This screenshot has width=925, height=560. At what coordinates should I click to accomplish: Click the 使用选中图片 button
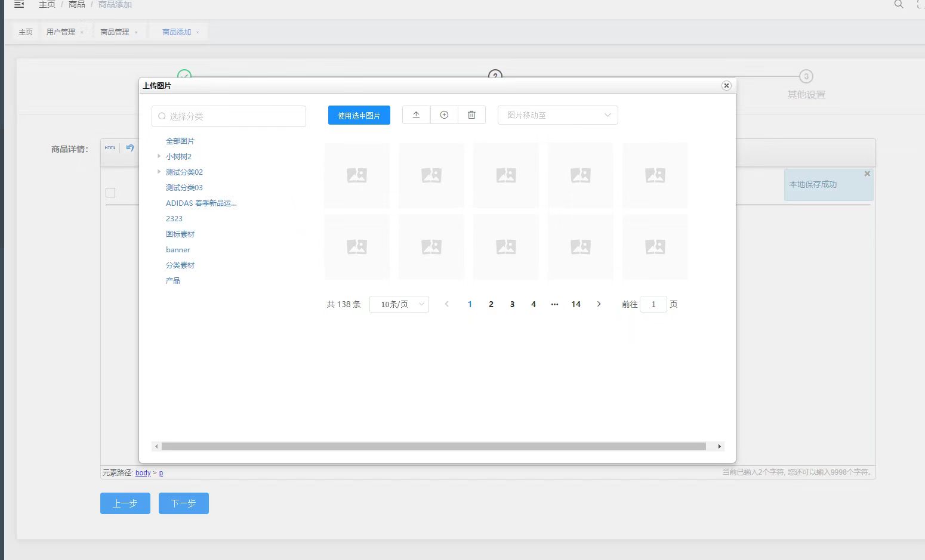click(359, 115)
